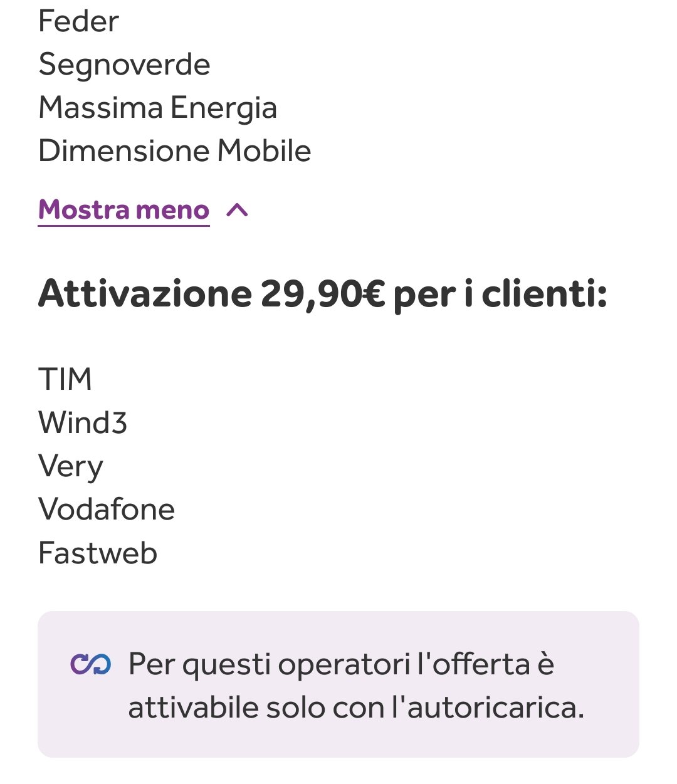Tap the purple autoricarica loop icon
Viewport: 677px width, 784px height.
tap(91, 664)
